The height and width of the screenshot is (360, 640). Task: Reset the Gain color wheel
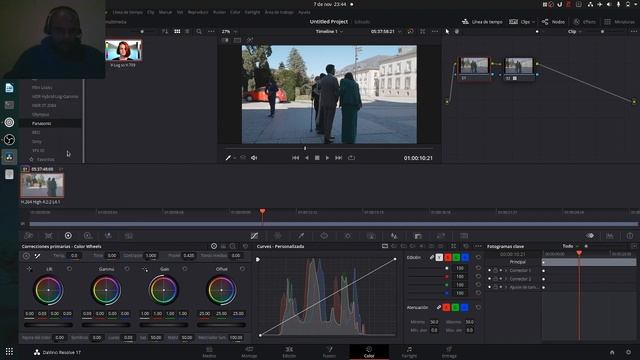[185, 269]
